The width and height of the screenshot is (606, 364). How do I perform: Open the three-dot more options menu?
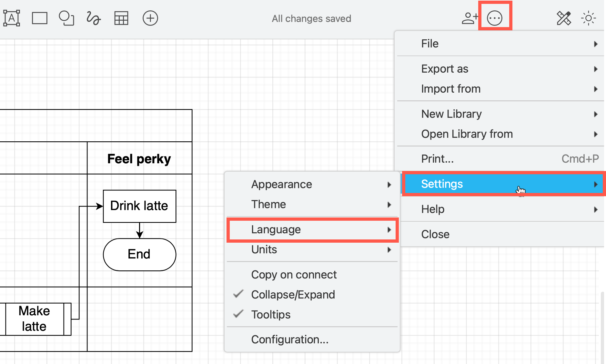pyautogui.click(x=495, y=18)
